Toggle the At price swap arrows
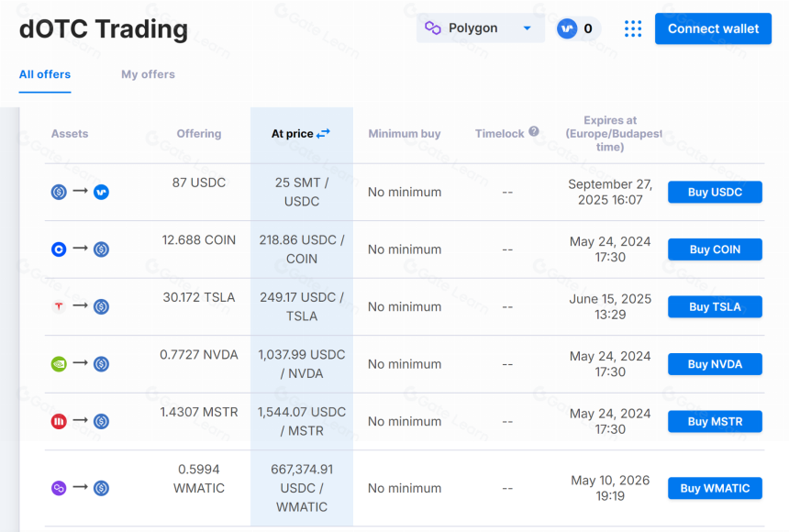This screenshot has width=789, height=532. point(323,133)
